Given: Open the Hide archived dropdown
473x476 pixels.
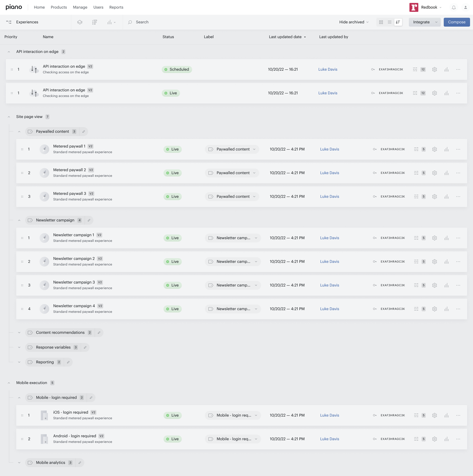Looking at the screenshot, I should coord(354,22).
